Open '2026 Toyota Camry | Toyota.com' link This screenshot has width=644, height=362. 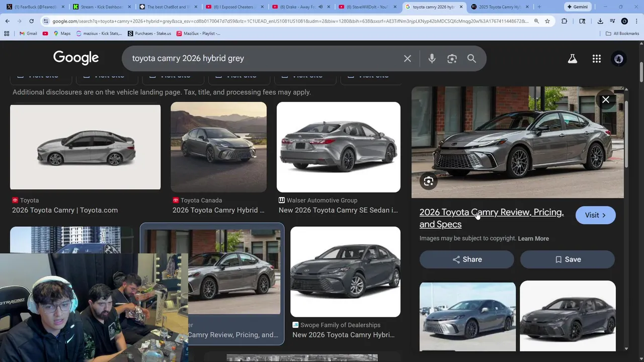pyautogui.click(x=65, y=210)
